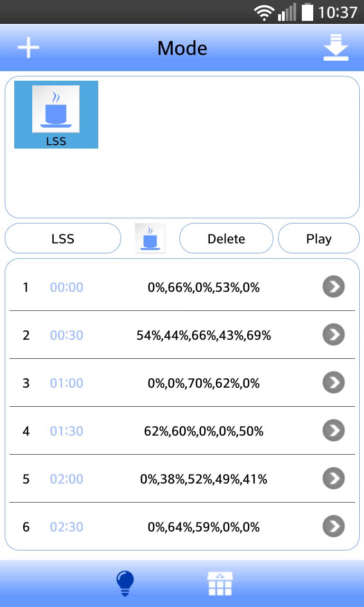Open row 5 chevron at 02:00

(334, 478)
